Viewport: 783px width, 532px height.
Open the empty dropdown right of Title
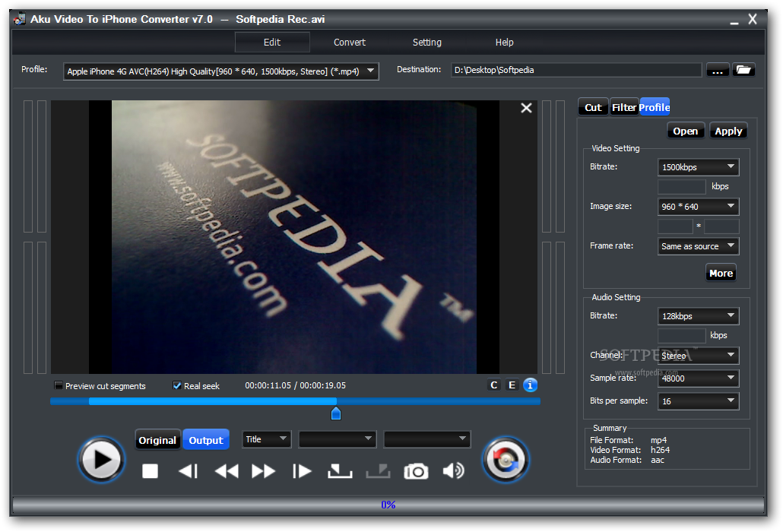point(337,439)
